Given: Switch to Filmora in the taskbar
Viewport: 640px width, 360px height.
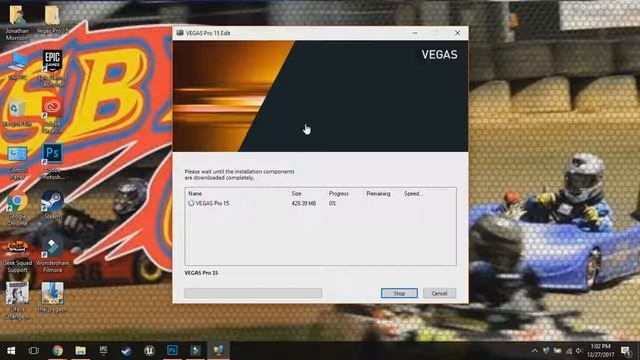Looking at the screenshot, I should (195, 351).
